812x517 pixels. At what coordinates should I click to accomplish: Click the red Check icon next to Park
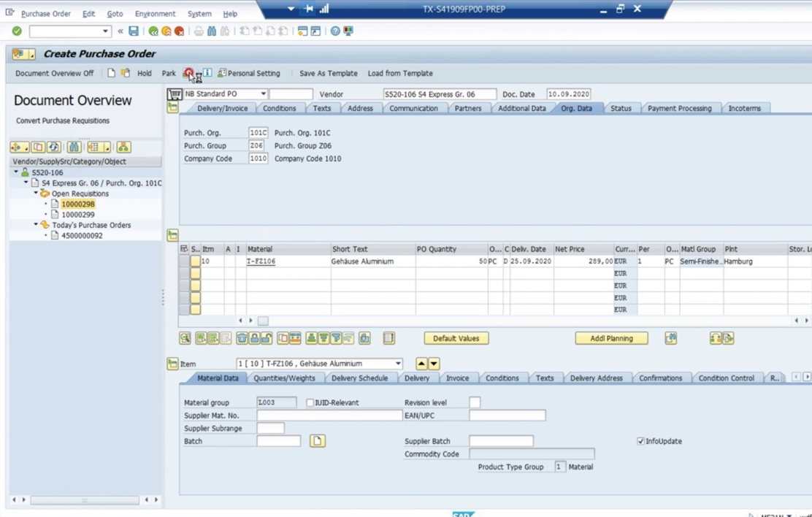point(188,73)
